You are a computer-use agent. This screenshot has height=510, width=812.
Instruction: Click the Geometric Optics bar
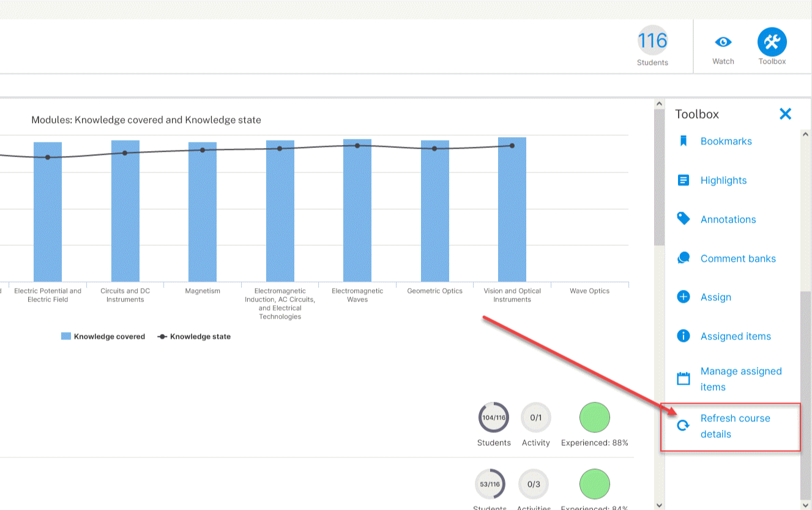tap(435, 212)
